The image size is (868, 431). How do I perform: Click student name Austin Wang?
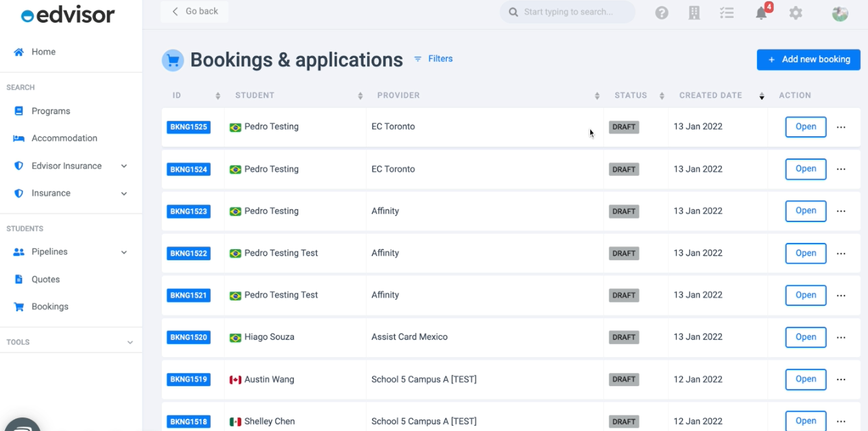269,379
